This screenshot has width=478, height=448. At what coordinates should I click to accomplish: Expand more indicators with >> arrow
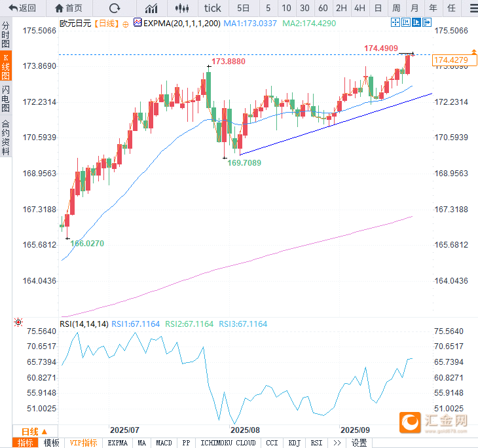[x=337, y=443]
